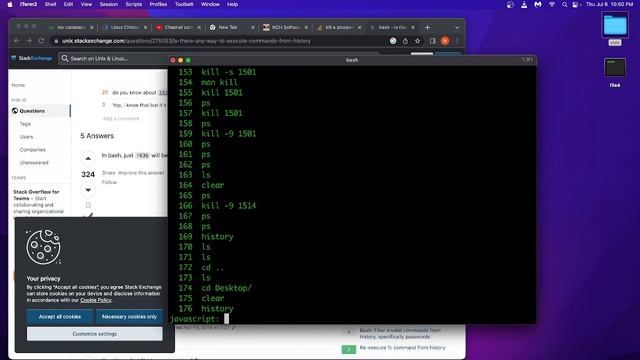Switch to the Channel content YouTube tab
This screenshot has width=640, height=360.
click(178, 27)
